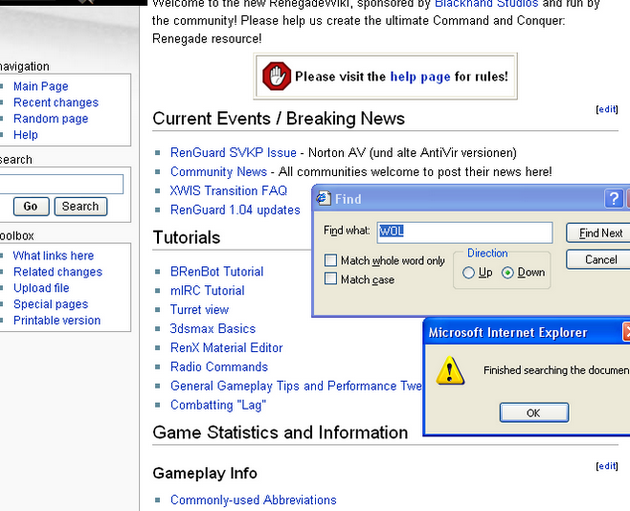This screenshot has width=630, height=511.
Task: Open the Main Page navigation link
Action: point(40,87)
